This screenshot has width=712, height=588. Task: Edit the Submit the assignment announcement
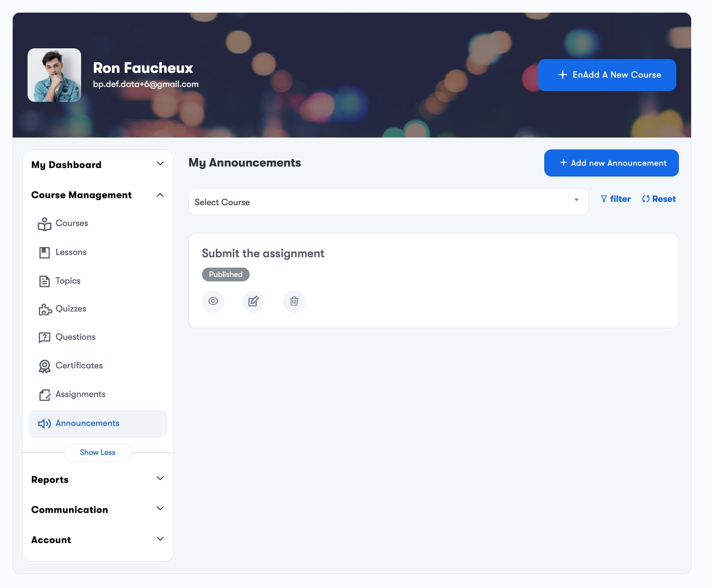point(253,301)
